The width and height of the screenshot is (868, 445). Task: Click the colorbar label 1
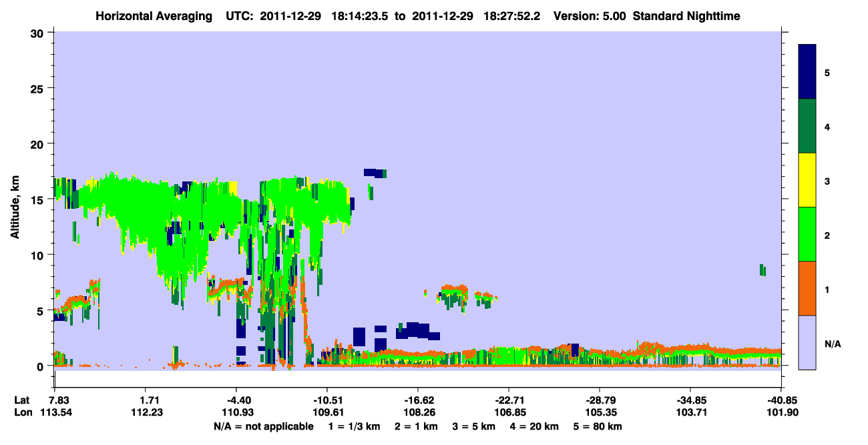(827, 289)
